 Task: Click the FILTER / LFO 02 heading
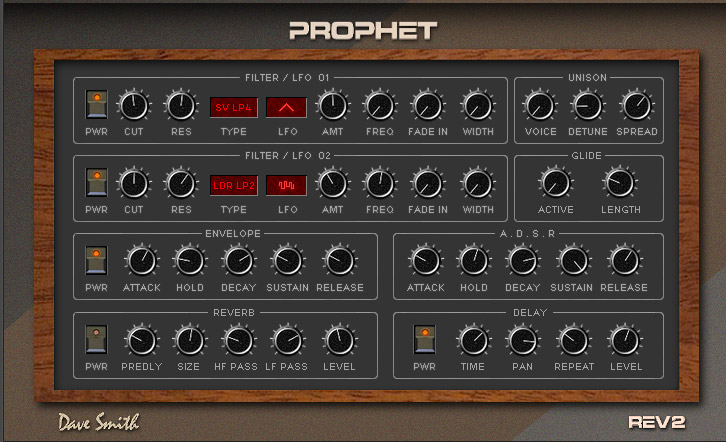288,156
